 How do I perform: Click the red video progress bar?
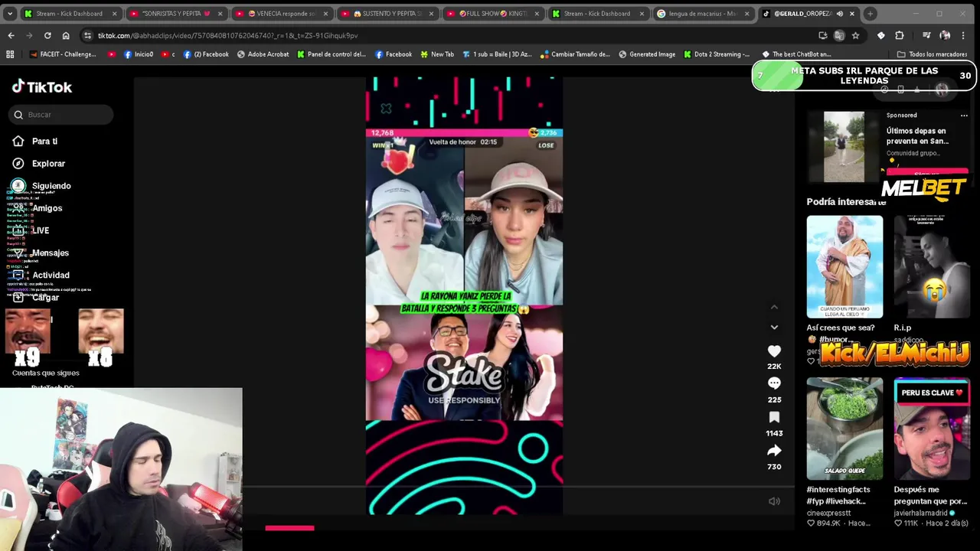tap(289, 528)
